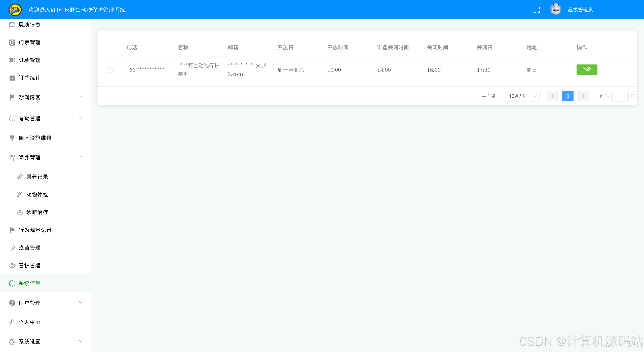Open 园区设施维修 menu item
Image resolution: width=644 pixels, height=352 pixels.
click(45, 138)
